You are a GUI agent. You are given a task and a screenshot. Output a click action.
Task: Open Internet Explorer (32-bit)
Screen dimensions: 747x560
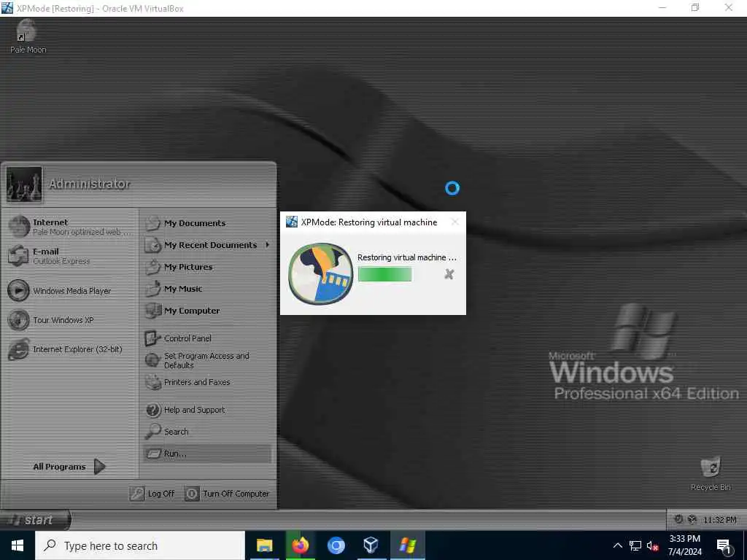click(71, 349)
